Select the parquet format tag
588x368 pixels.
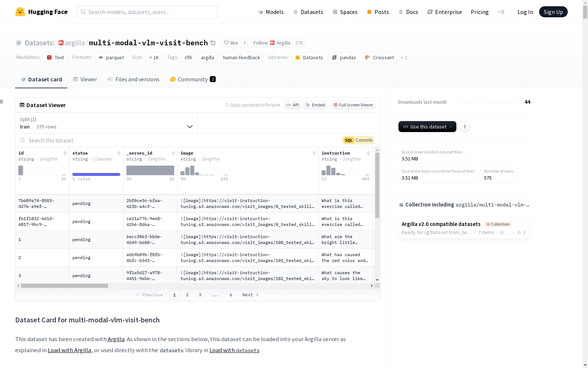111,57
